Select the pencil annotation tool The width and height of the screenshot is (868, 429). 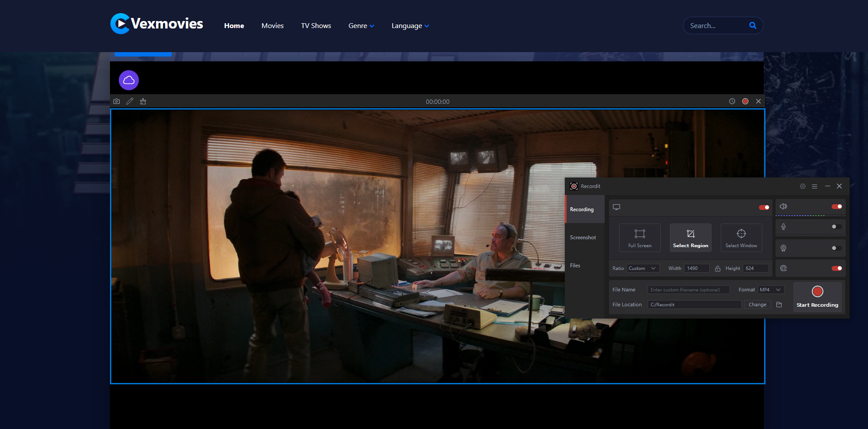click(x=130, y=101)
